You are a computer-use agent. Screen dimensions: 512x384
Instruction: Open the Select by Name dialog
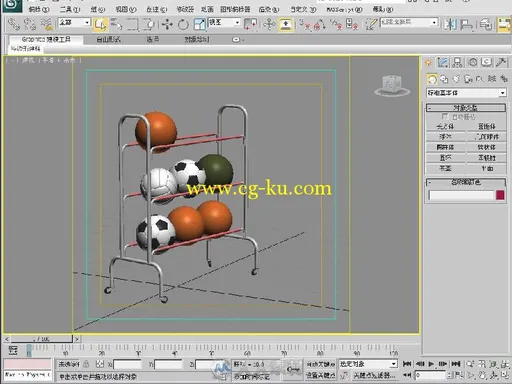[x=117, y=25]
